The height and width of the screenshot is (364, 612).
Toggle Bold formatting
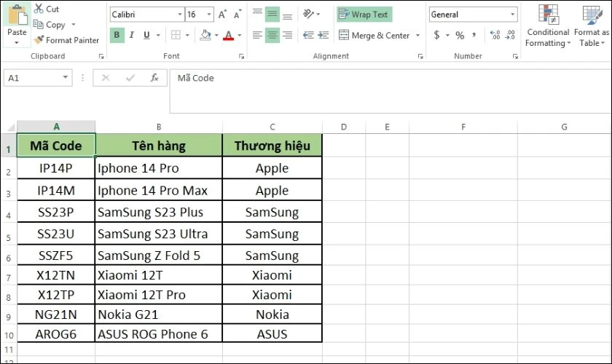click(x=117, y=35)
